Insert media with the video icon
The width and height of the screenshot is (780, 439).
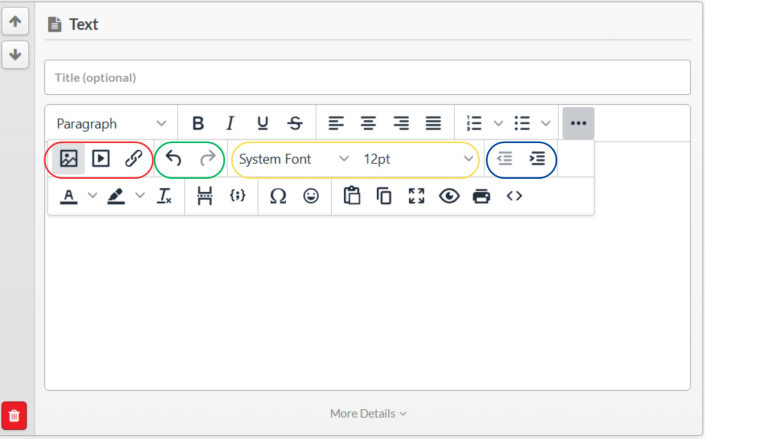coord(100,159)
